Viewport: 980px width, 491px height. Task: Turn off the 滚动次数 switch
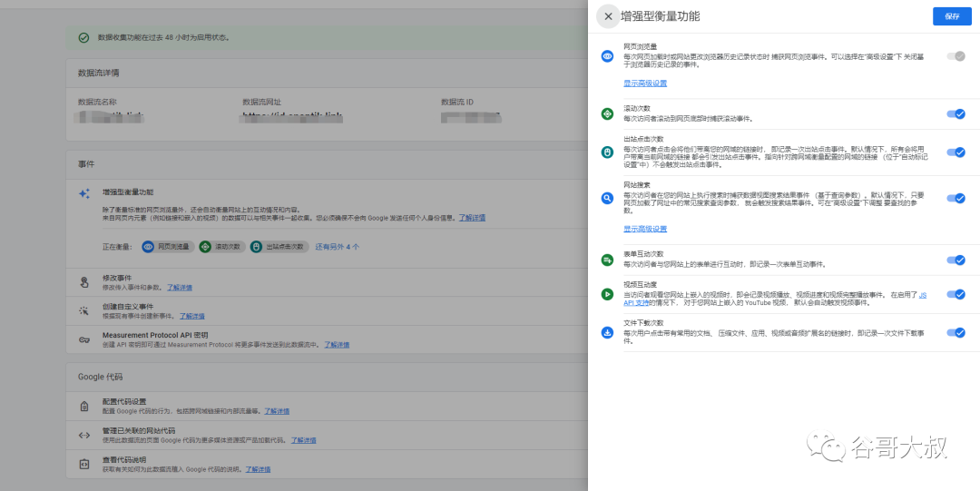(x=955, y=113)
